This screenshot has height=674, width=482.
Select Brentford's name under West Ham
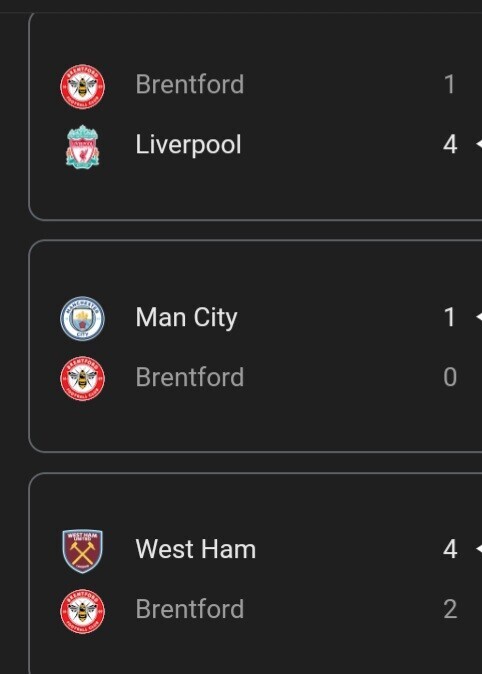pyautogui.click(x=190, y=609)
